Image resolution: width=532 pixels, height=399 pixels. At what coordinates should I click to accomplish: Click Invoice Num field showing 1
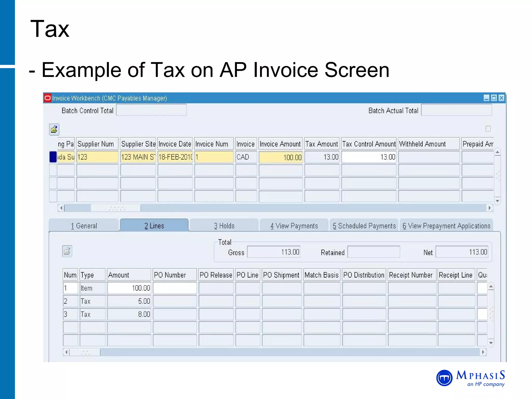coord(214,157)
